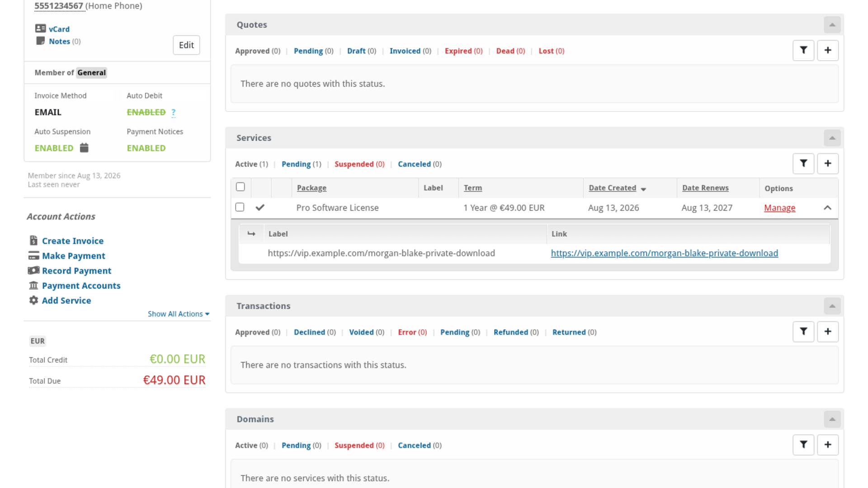Add a new domain with plus button
Image resolution: width=868 pixels, height=488 pixels.
click(x=828, y=445)
